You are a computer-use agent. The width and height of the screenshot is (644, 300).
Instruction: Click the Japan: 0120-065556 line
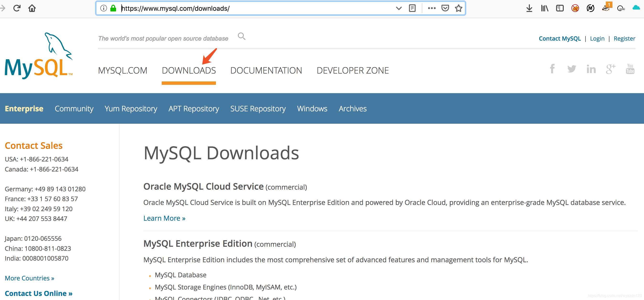click(x=33, y=239)
